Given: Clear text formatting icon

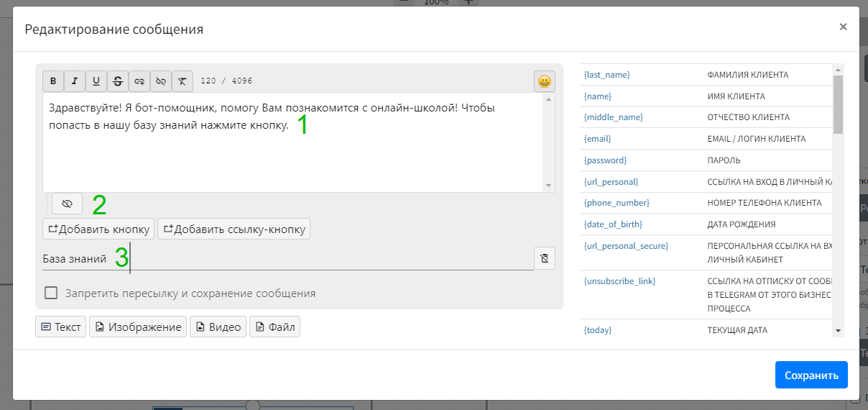Looking at the screenshot, I should pyautogui.click(x=183, y=81).
